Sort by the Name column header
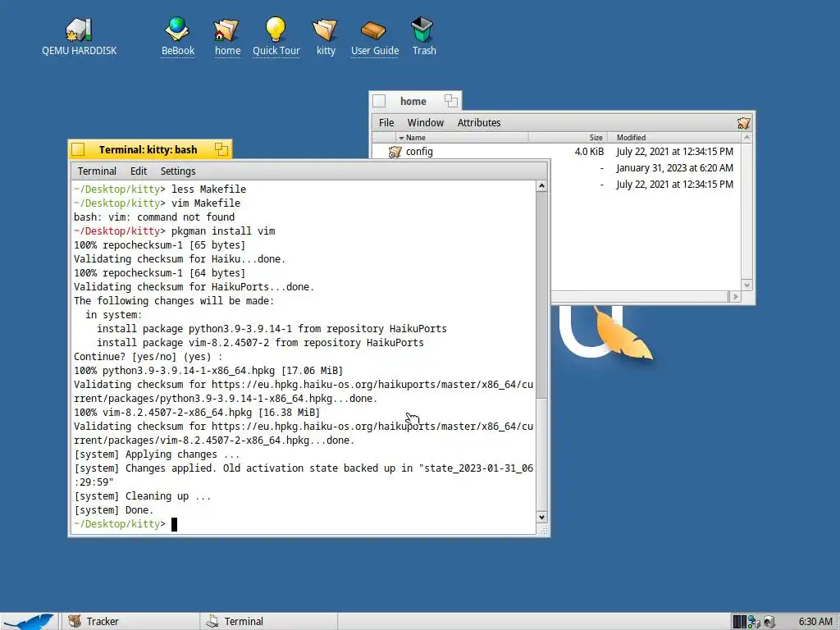The width and height of the screenshot is (840, 630). (x=463, y=138)
